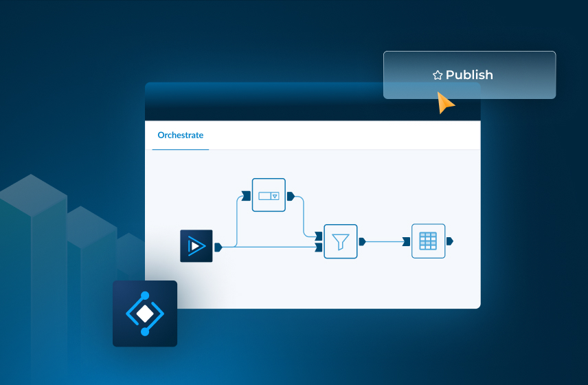Click the straight connector from play node to filter
Viewport: 588px width, 385px height.
pos(275,247)
